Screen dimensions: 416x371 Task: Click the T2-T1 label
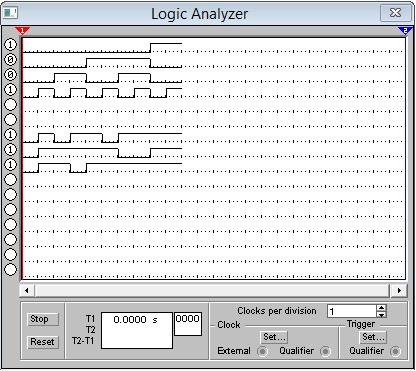coord(83,341)
